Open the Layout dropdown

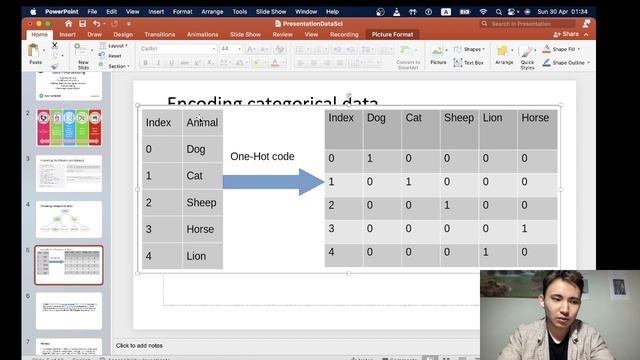click(114, 45)
